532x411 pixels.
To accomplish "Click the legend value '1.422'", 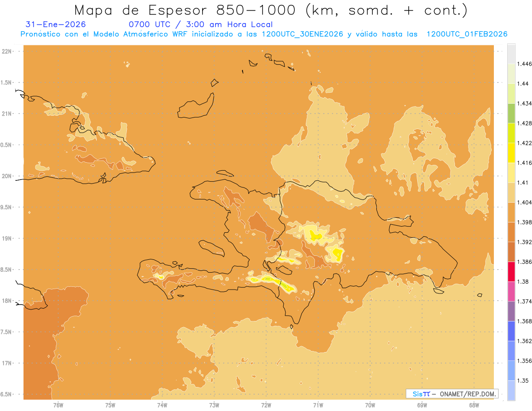I will [525, 143].
